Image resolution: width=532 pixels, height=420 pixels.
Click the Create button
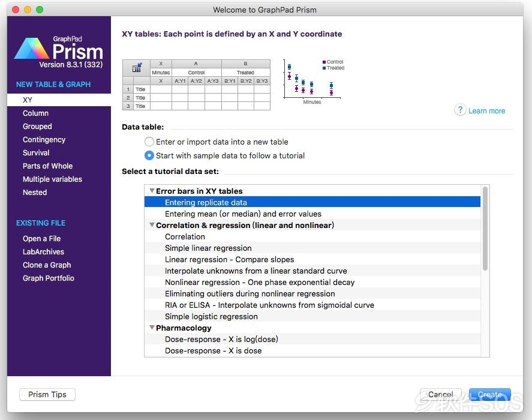click(x=489, y=395)
